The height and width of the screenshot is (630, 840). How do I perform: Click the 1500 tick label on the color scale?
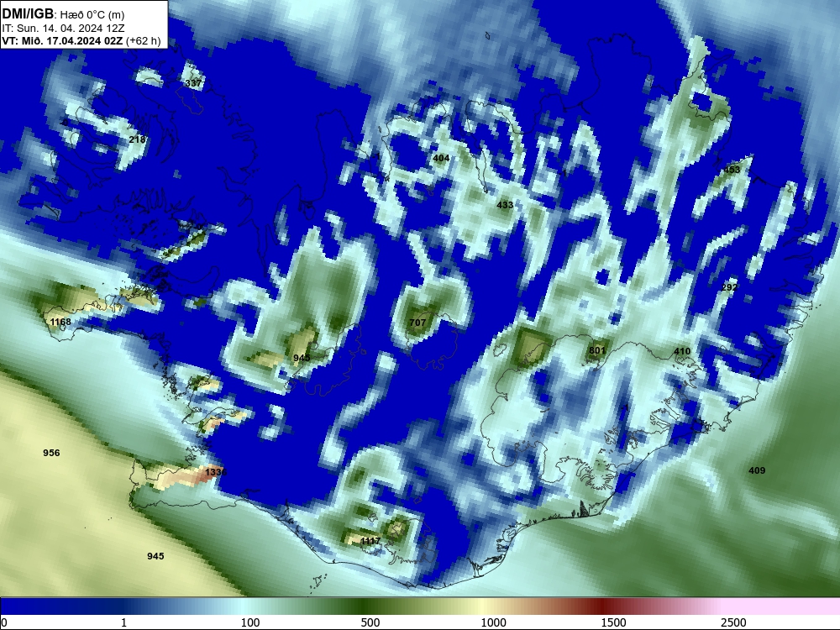click(613, 622)
